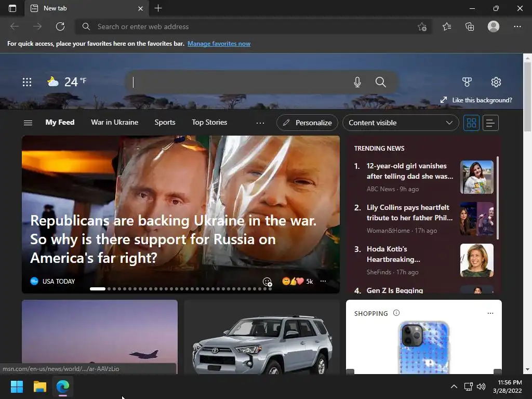Show more feed categories ellipsis

coord(260,123)
